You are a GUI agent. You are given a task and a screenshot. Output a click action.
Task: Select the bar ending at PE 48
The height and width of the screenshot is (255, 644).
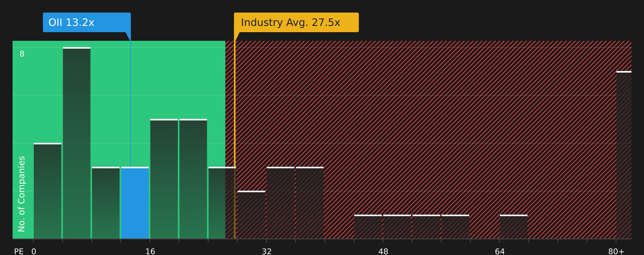[368, 227]
